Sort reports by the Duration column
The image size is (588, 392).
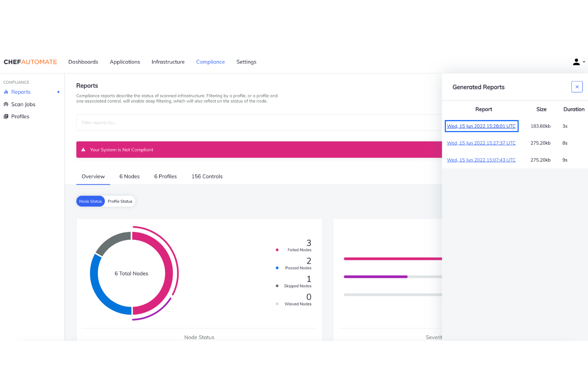[x=574, y=109]
